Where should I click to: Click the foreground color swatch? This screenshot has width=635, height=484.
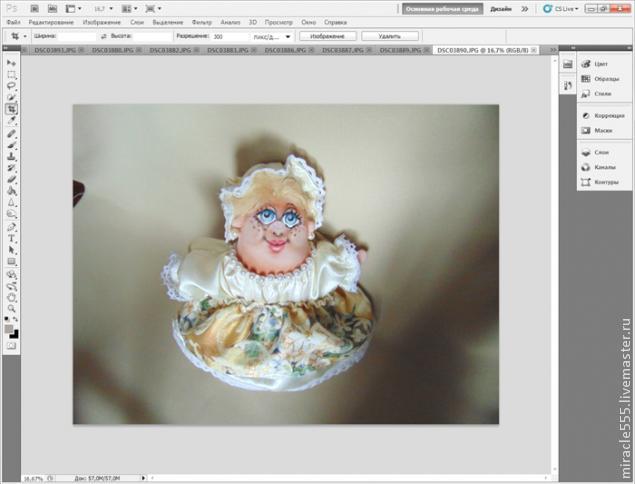coord(9,329)
